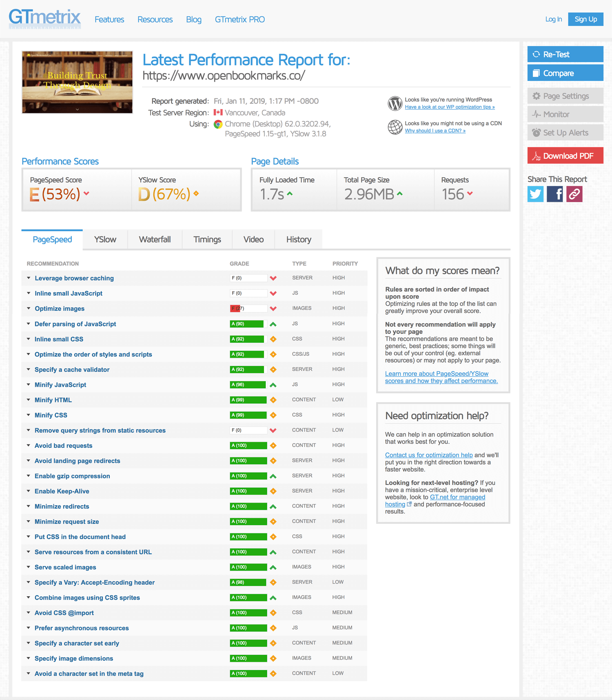Image resolution: width=612 pixels, height=700 pixels.
Task: Click the Optimize images F (27) grade bar
Action: tap(248, 309)
